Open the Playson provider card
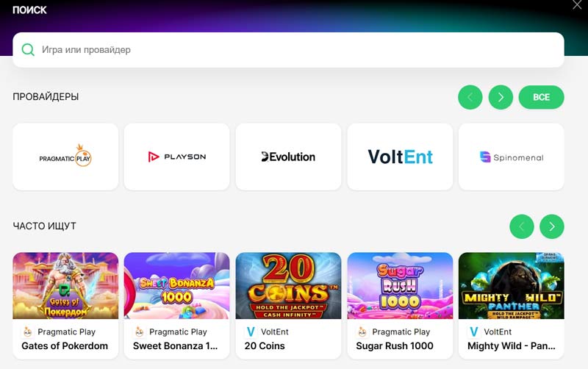This screenshot has width=588, height=369. pyautogui.click(x=176, y=157)
